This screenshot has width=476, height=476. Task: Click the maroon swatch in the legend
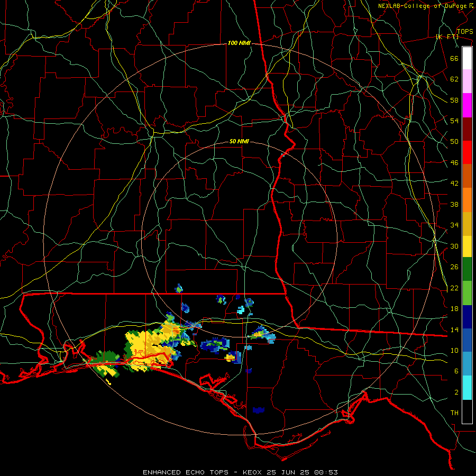point(467,129)
